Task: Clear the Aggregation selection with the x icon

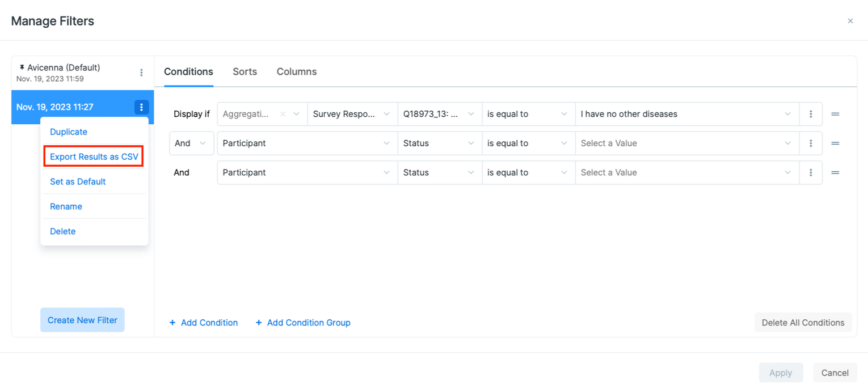Action: pyautogui.click(x=283, y=114)
